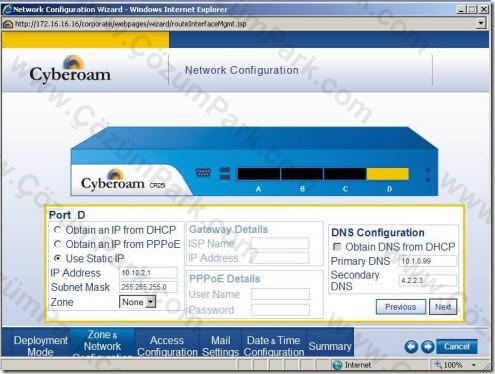Enable Obtain DNS from DHCP checkbox
This screenshot has height=374, width=495.
(337, 247)
